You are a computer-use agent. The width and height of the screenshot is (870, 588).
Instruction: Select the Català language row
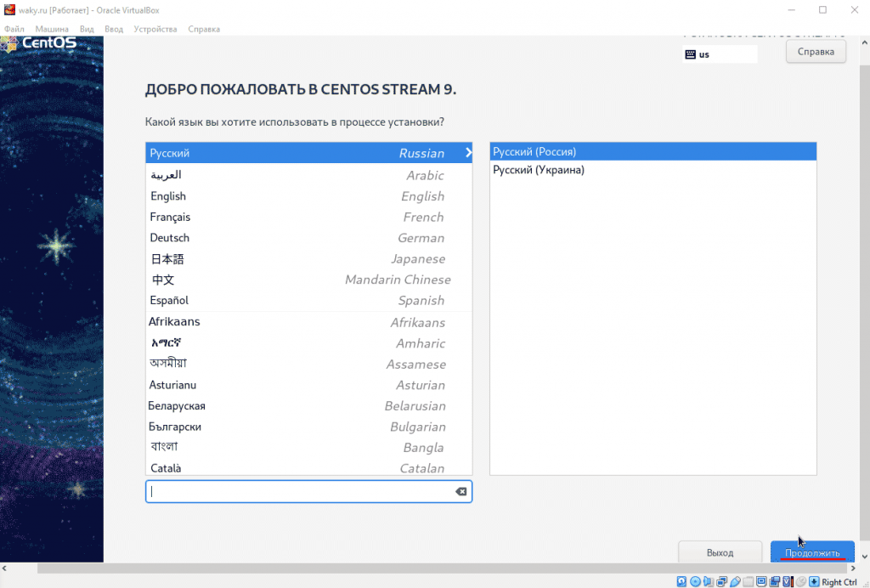pyautogui.click(x=308, y=467)
